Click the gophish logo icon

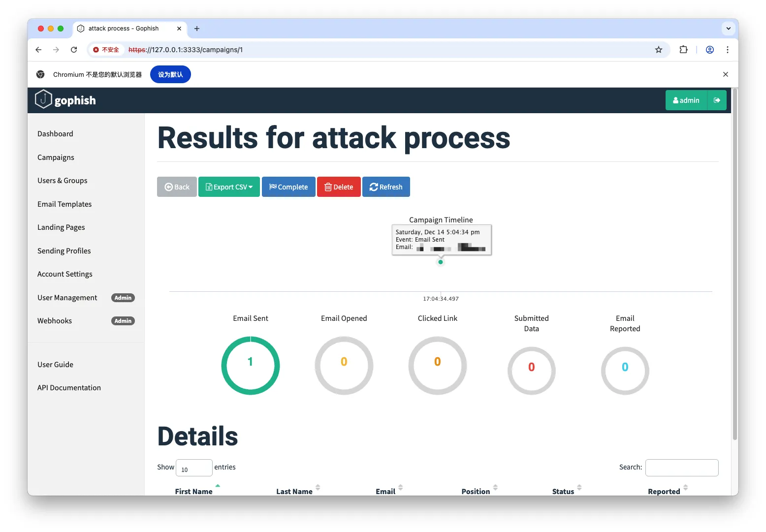[43, 99]
